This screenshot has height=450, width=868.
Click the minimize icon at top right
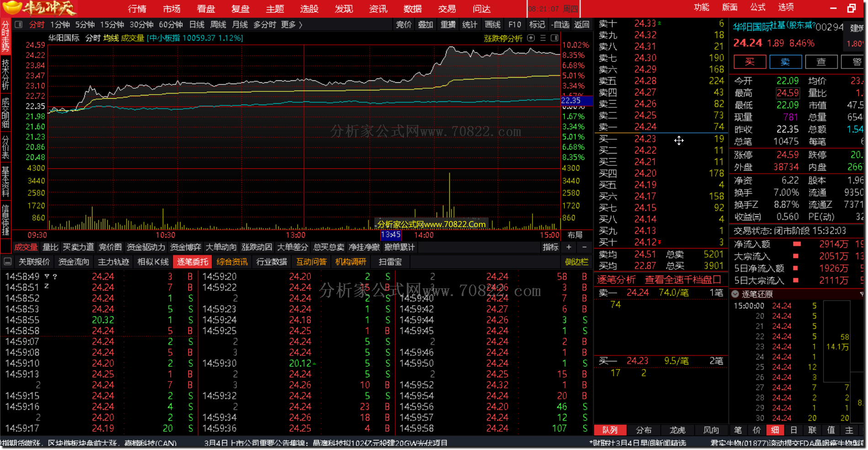pos(833,8)
